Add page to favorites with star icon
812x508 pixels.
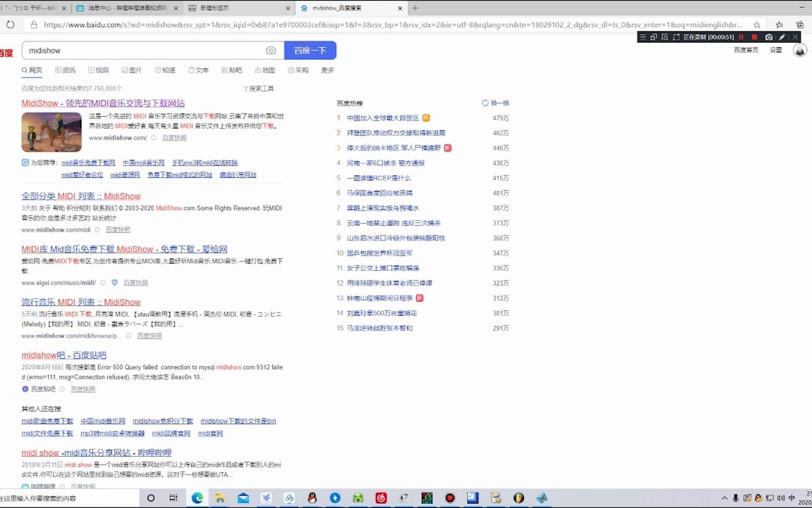(x=757, y=24)
